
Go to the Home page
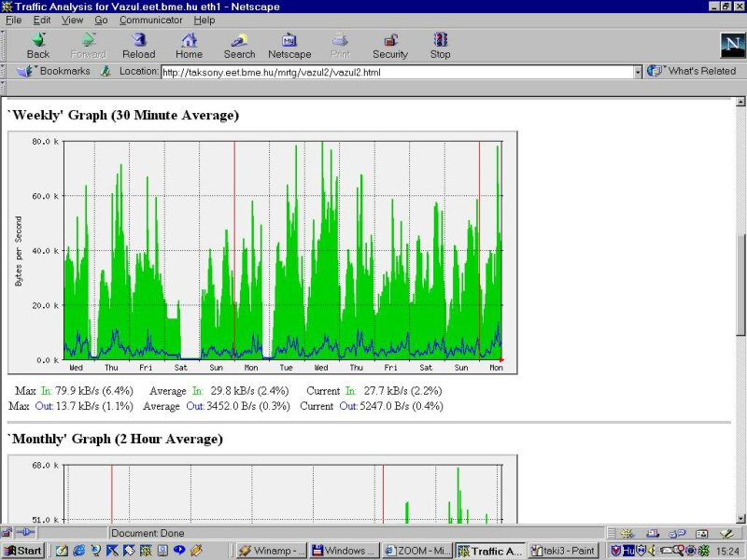click(x=189, y=46)
